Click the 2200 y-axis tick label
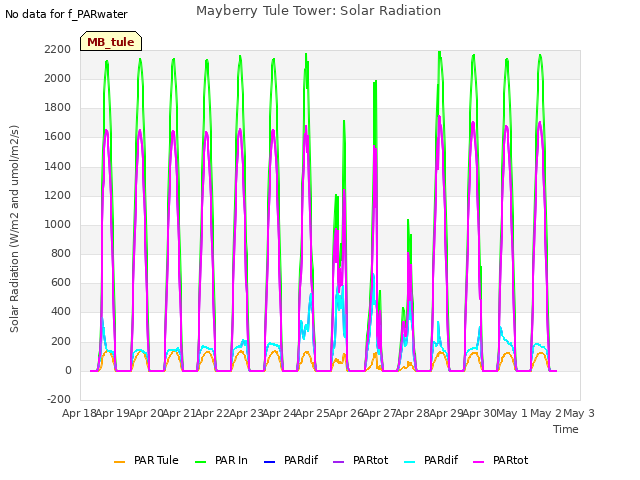Screen dimensions: 640x480 [58, 49]
